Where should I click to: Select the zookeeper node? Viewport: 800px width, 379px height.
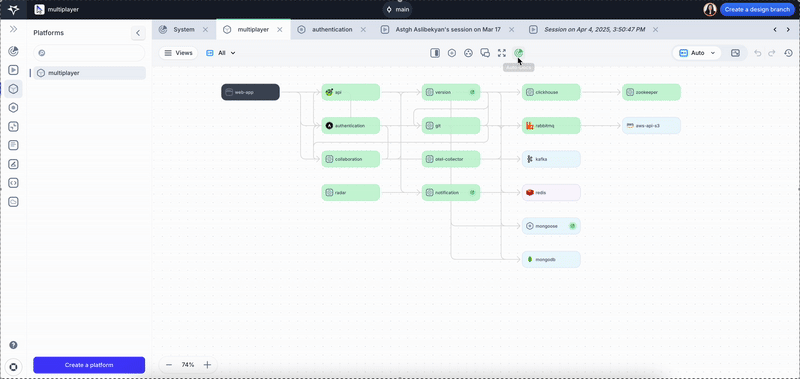[x=652, y=92]
